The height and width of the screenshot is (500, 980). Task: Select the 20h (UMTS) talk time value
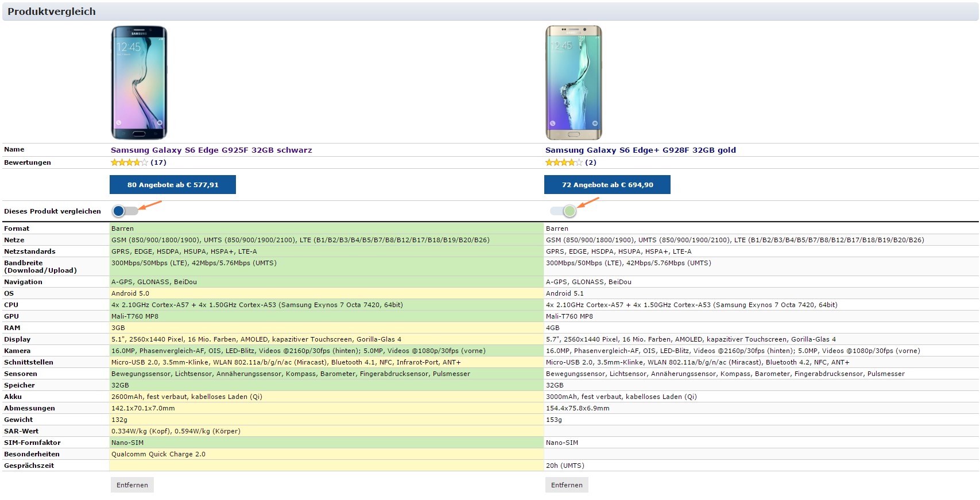click(x=565, y=466)
